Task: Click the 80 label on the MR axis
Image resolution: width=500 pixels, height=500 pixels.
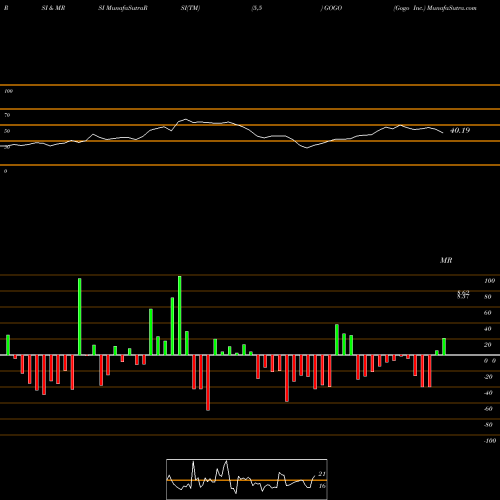Action: tap(487, 297)
